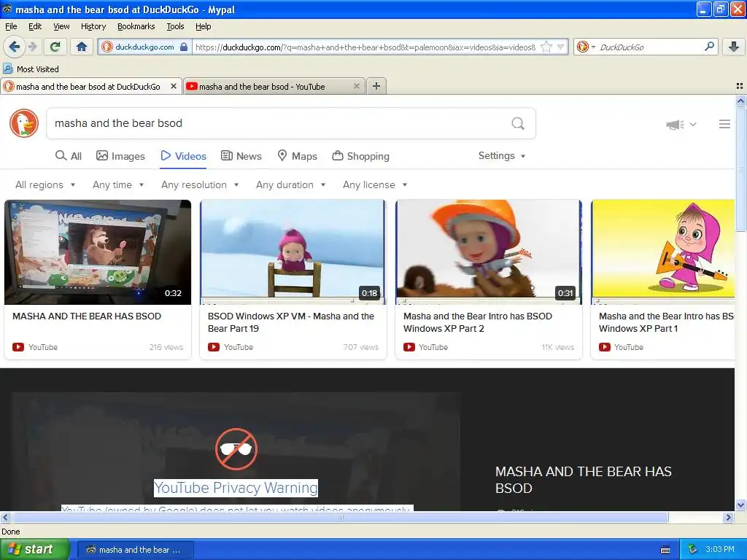Open the Edit menu
747x560 pixels.
pyautogui.click(x=35, y=26)
